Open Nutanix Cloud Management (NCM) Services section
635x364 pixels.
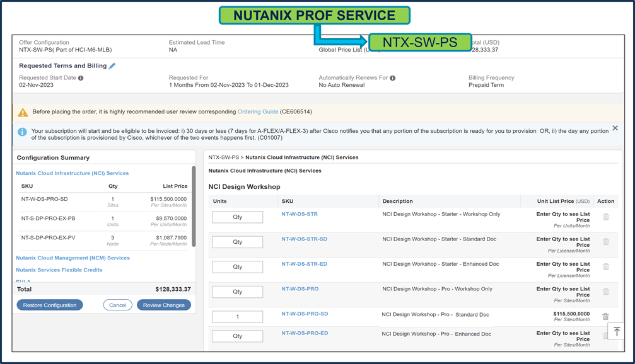coord(73,258)
